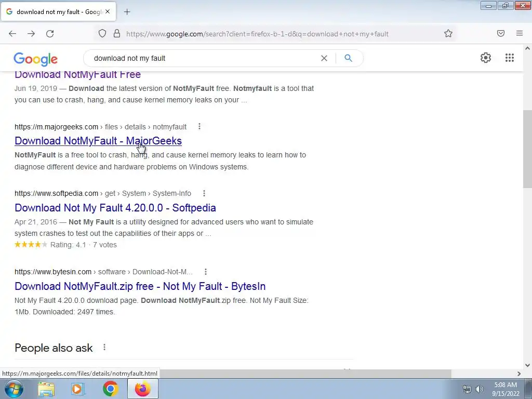Click the horizontal scrollbar thumb

(305, 374)
